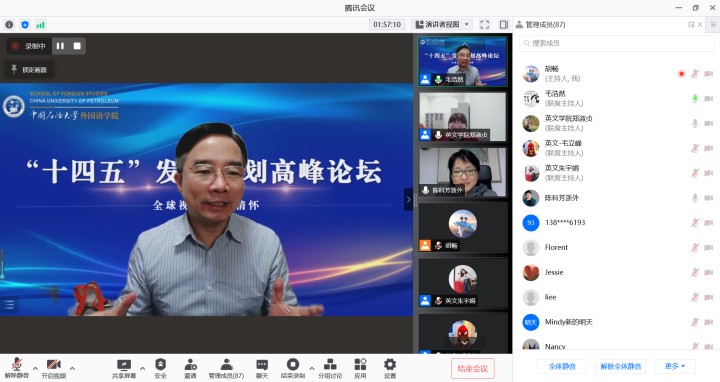Open the share screen tool
Viewport: 720px width, 382px height.
(x=124, y=368)
